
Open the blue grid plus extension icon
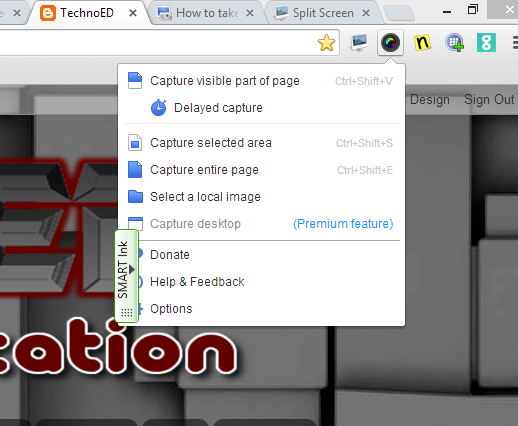tap(454, 43)
